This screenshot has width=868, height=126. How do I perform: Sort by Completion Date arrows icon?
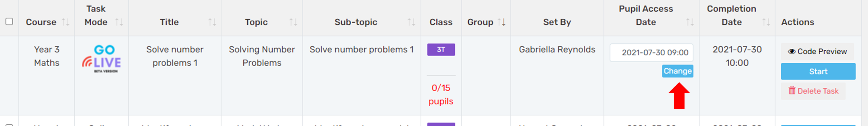tap(766, 22)
